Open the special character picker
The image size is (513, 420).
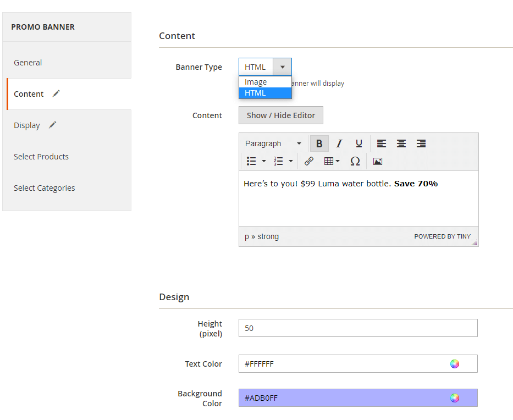pos(355,161)
